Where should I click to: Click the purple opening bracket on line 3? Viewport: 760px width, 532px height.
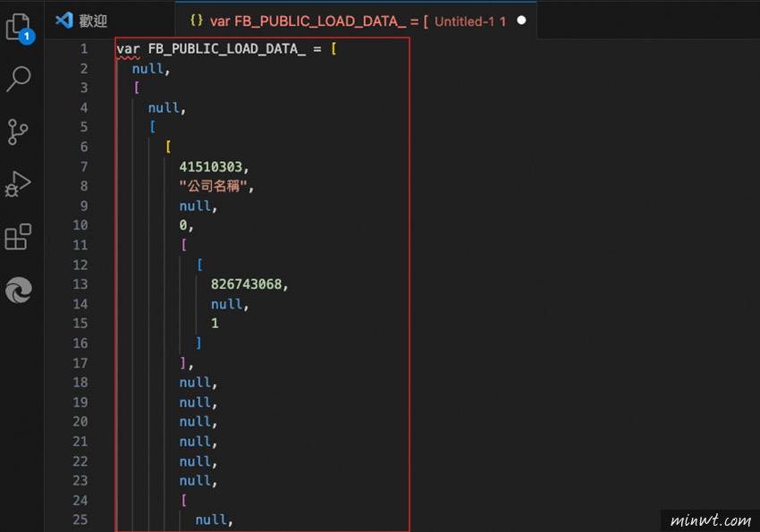pos(137,88)
